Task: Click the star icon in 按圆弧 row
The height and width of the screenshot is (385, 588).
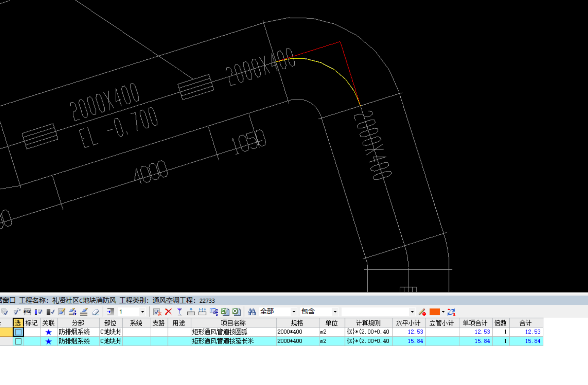Action: tap(48, 332)
